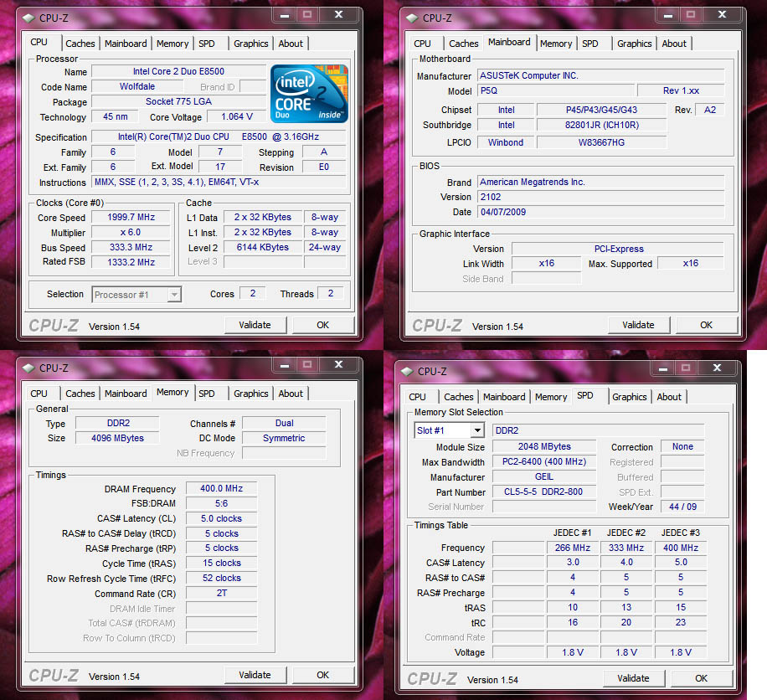
Task: Click the GEIL manufacturer value
Action: [544, 477]
